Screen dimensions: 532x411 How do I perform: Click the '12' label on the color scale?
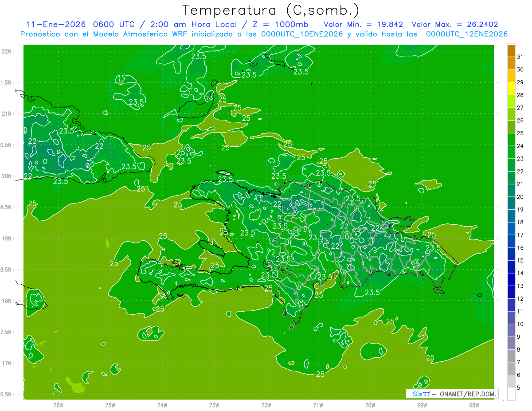tap(520, 299)
